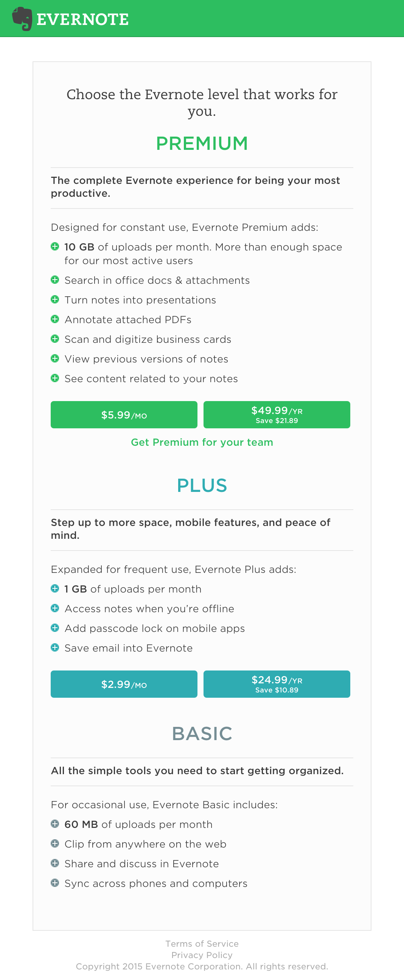
Task: Select Plus yearly $24.99 plan
Action: tap(277, 684)
